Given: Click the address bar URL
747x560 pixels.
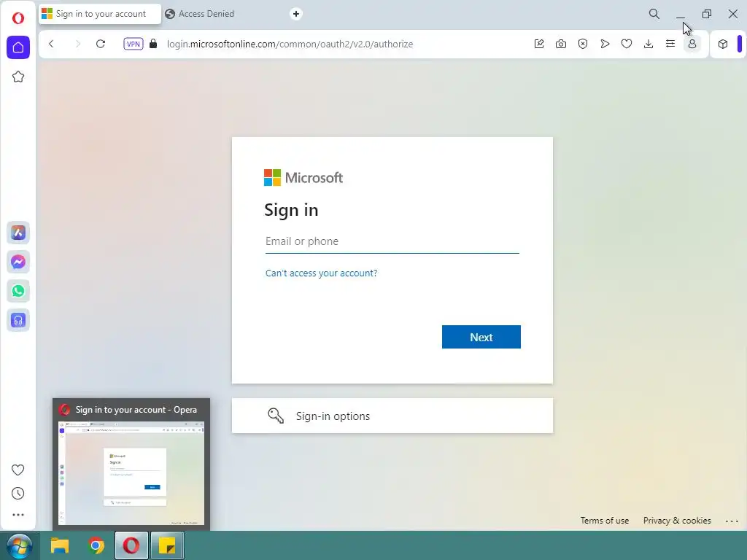Looking at the screenshot, I should (x=290, y=44).
